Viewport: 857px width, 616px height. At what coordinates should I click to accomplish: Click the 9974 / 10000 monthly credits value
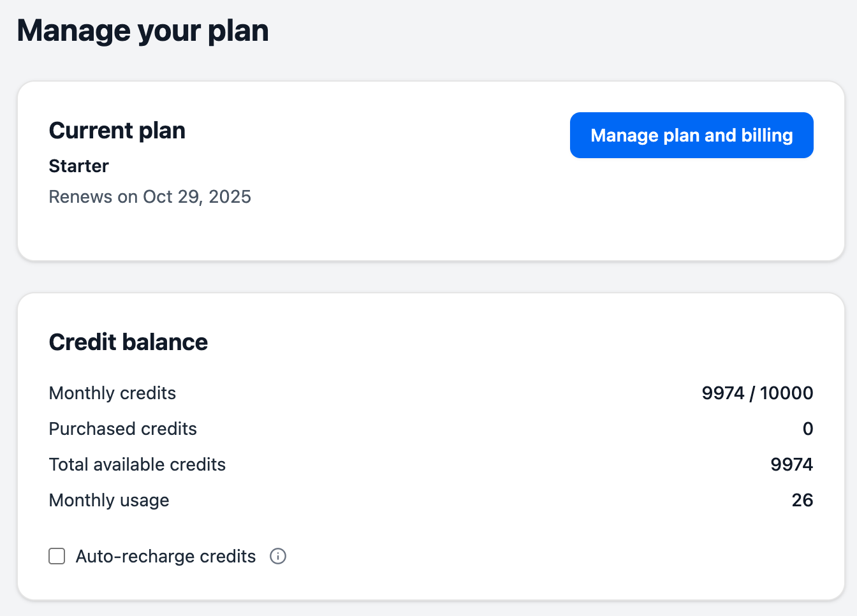click(758, 393)
